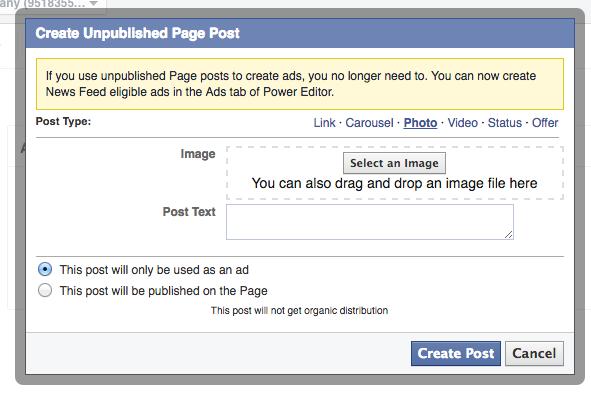Select the Status post type
The image size is (591, 395).
(x=505, y=123)
